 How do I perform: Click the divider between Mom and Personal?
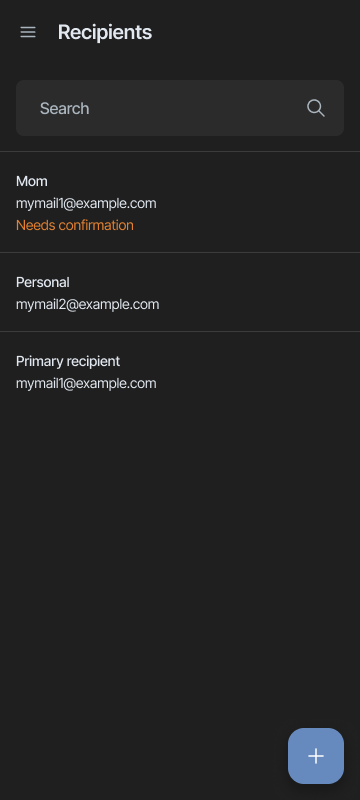(x=180, y=253)
